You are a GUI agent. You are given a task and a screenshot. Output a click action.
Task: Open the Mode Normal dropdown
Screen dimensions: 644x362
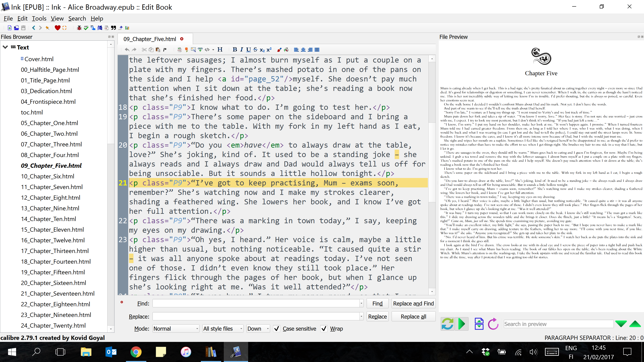[x=176, y=329]
